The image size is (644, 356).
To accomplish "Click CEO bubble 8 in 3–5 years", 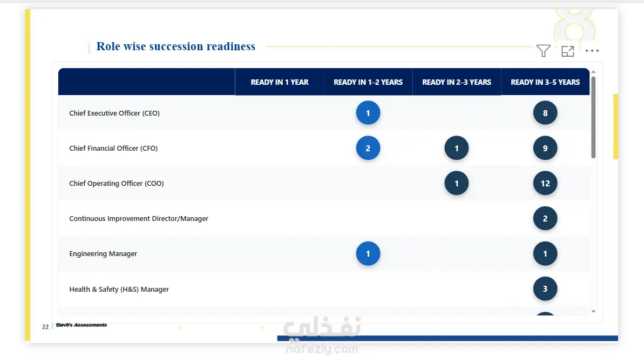I will click(x=545, y=113).
